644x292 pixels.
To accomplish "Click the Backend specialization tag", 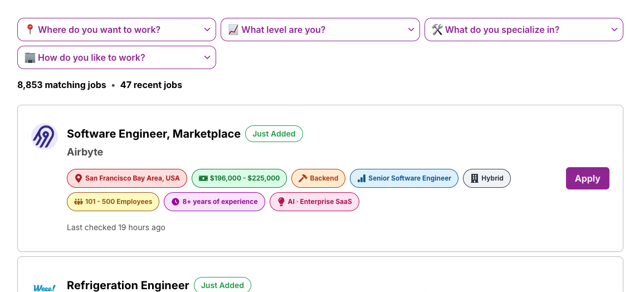I will click(x=318, y=178).
